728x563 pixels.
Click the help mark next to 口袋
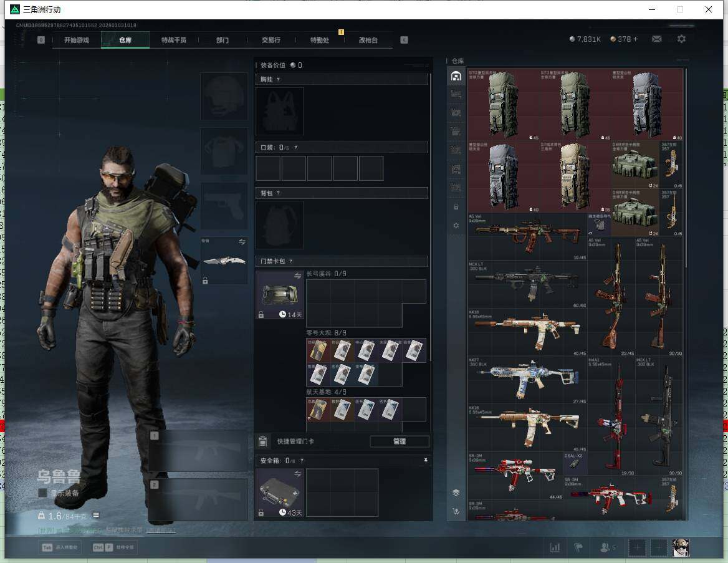point(295,147)
